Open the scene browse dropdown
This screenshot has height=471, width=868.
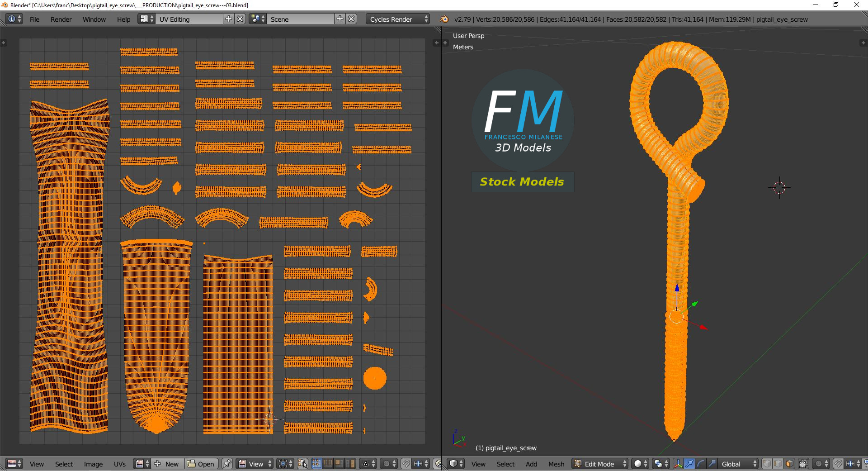coord(258,19)
